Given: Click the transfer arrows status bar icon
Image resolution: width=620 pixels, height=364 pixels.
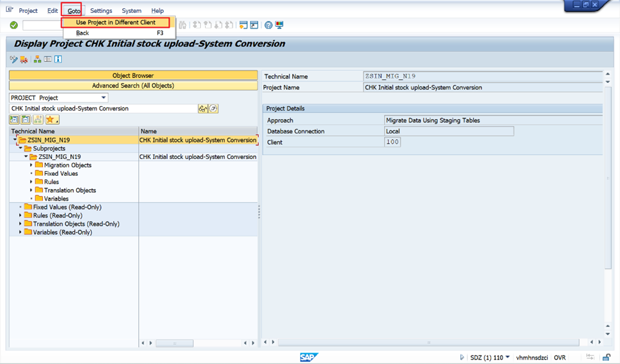Looking at the screenshot, I should (x=590, y=357).
